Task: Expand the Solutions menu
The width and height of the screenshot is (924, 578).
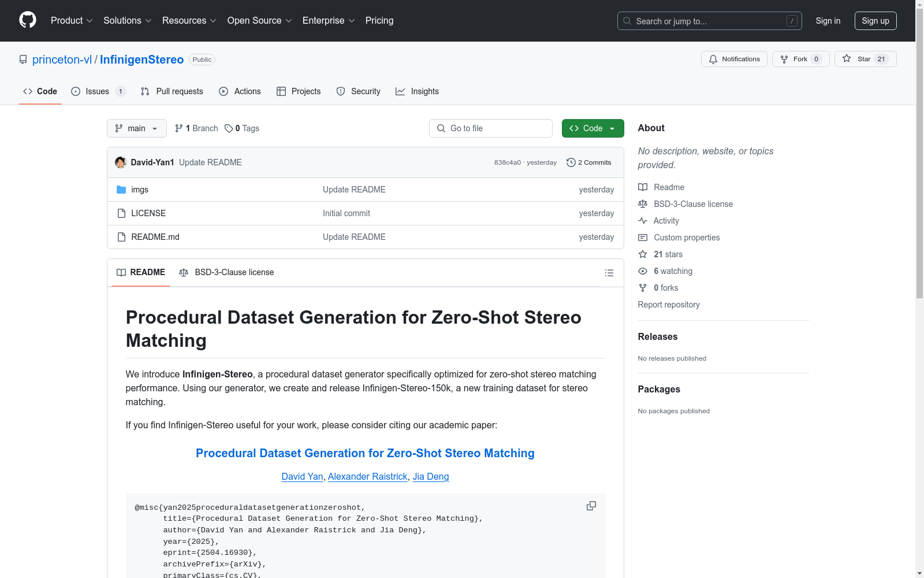Action: click(x=128, y=21)
